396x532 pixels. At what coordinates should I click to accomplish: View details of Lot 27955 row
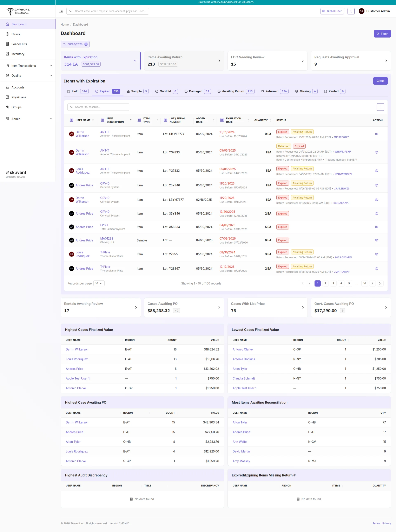377,254
